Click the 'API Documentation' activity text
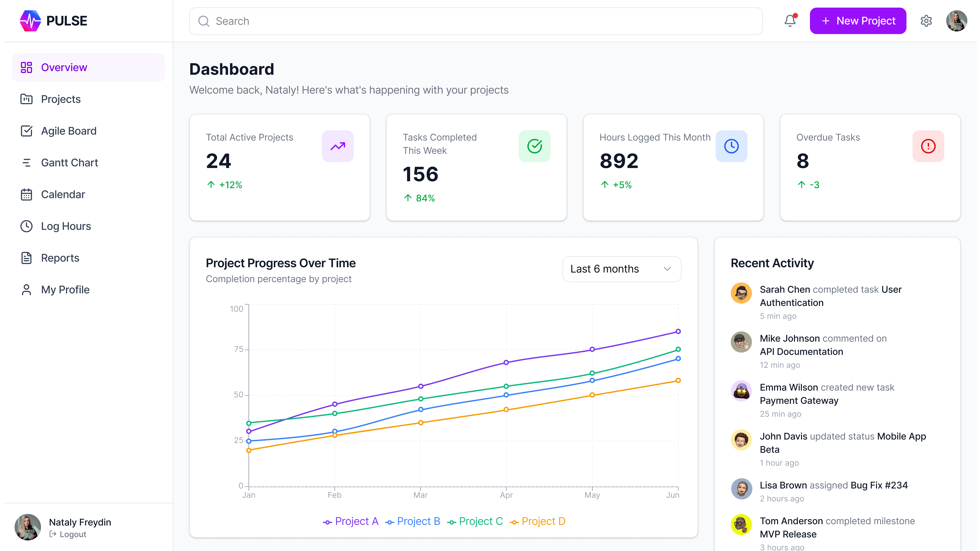This screenshot has width=980, height=551. tap(801, 351)
